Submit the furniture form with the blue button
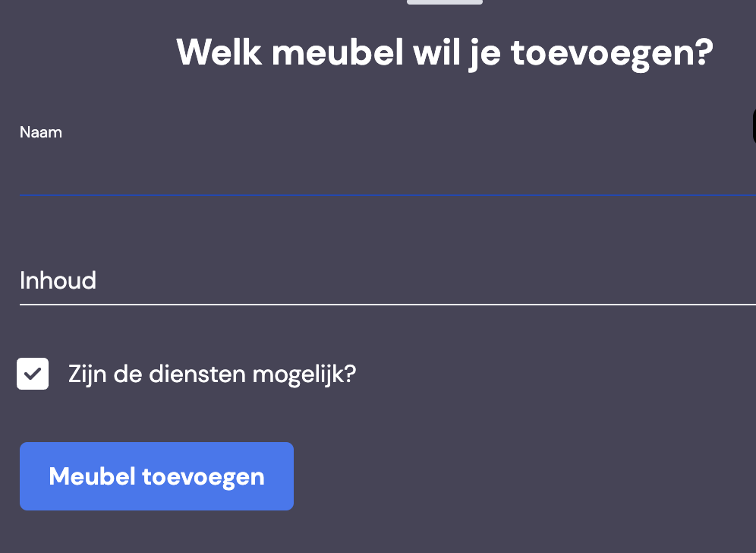This screenshot has height=553, width=756. coord(156,476)
